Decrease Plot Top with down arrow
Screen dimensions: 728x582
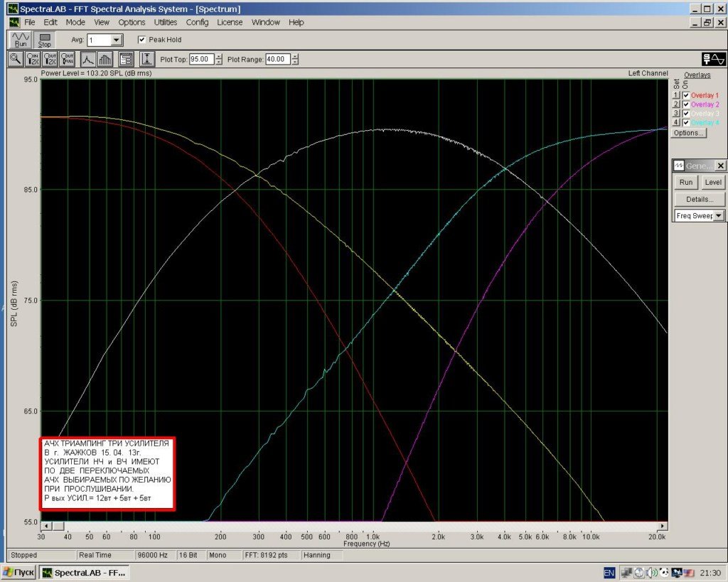pos(219,63)
